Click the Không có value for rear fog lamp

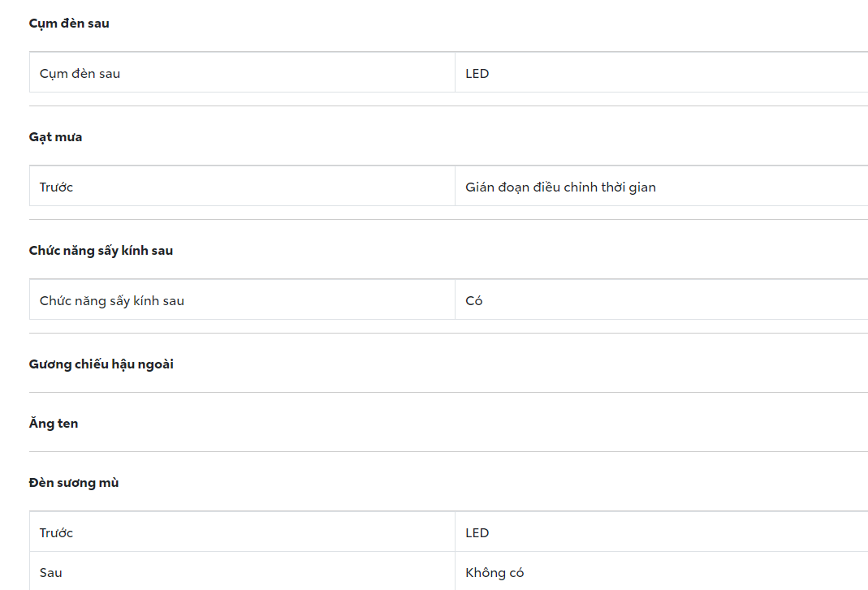(494, 573)
